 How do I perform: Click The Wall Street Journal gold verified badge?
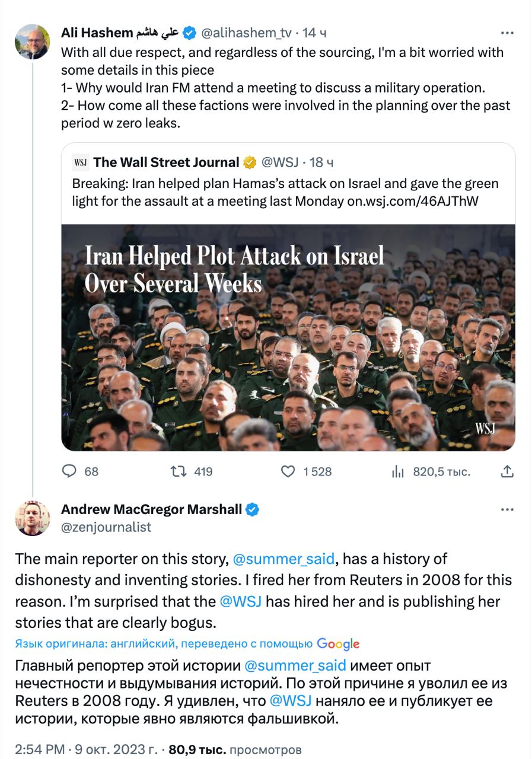(250, 162)
